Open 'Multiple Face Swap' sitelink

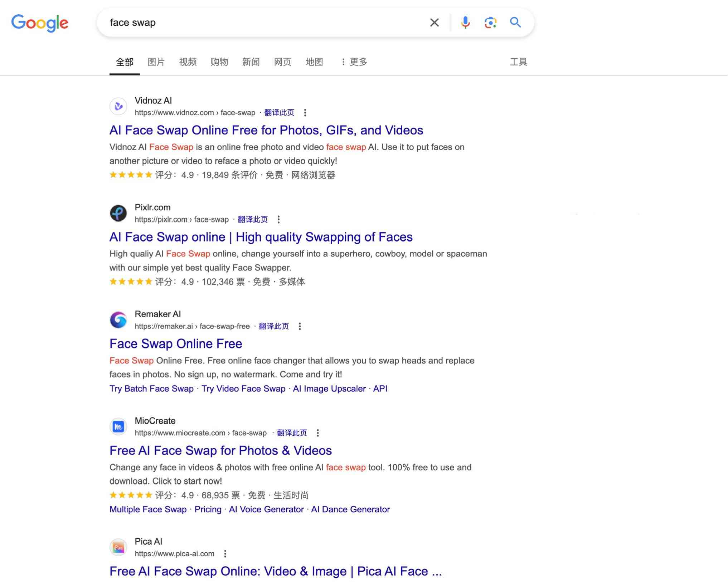point(148,509)
